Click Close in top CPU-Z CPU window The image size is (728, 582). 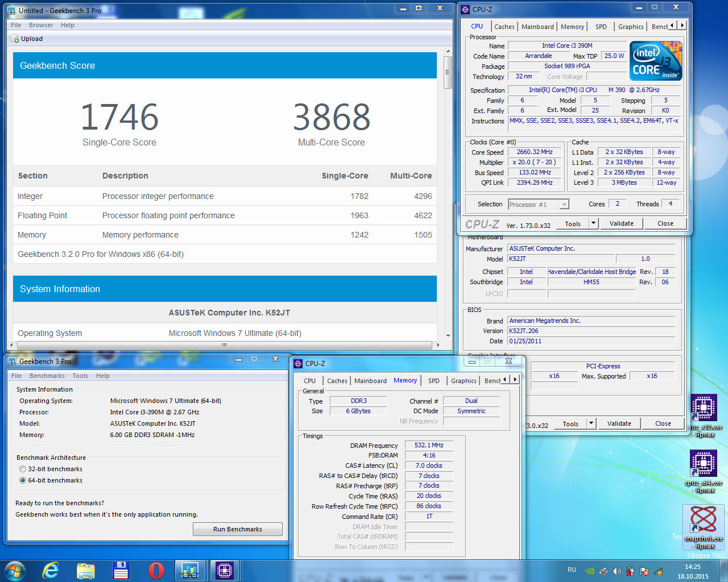pos(665,223)
